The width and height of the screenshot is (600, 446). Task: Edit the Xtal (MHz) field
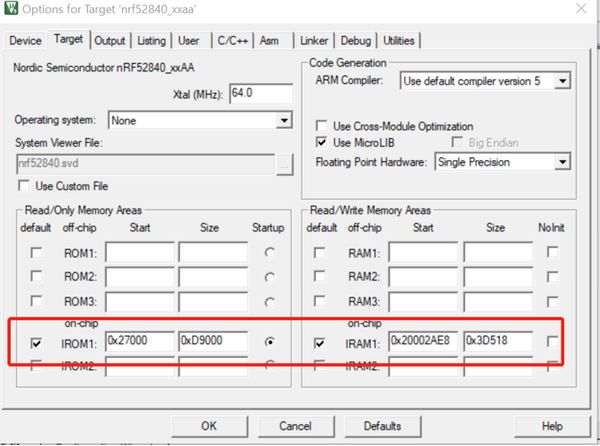(261, 93)
